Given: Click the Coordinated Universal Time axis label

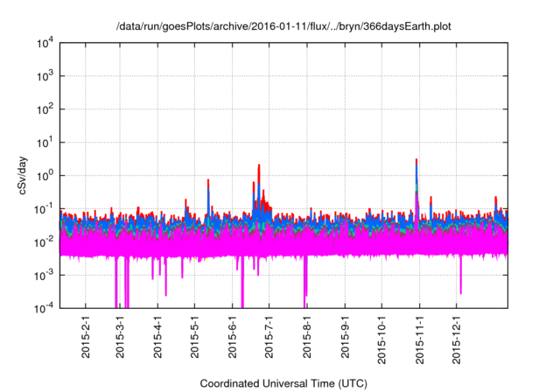Looking at the screenshot, I should [x=283, y=383].
